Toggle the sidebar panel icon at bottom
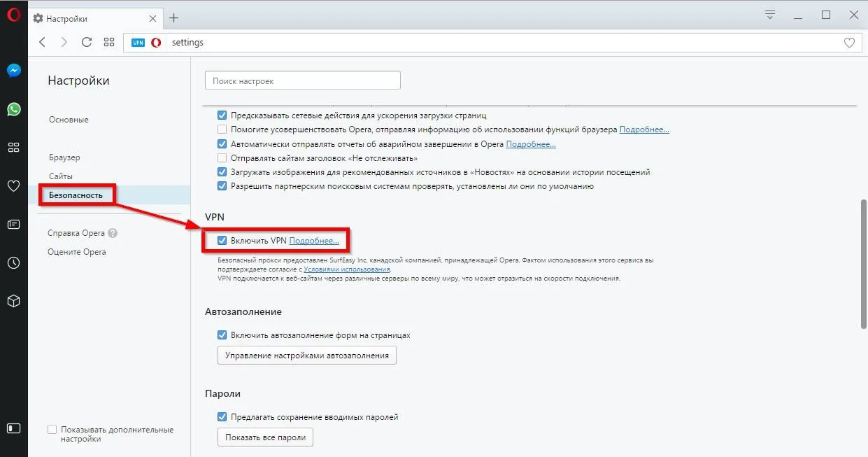The height and width of the screenshot is (457, 868). tap(13, 428)
